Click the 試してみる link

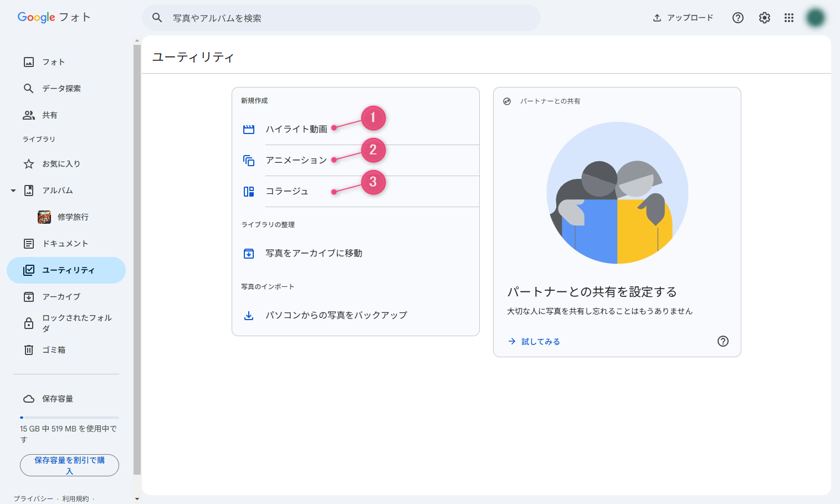pyautogui.click(x=539, y=341)
